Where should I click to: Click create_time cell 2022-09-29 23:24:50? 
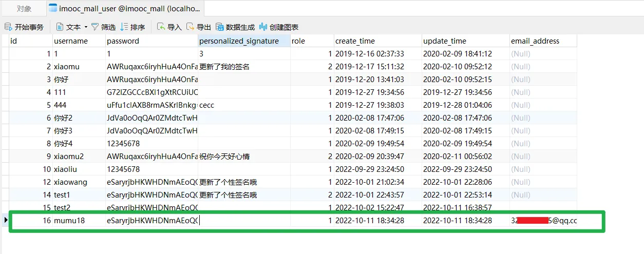pyautogui.click(x=377, y=169)
